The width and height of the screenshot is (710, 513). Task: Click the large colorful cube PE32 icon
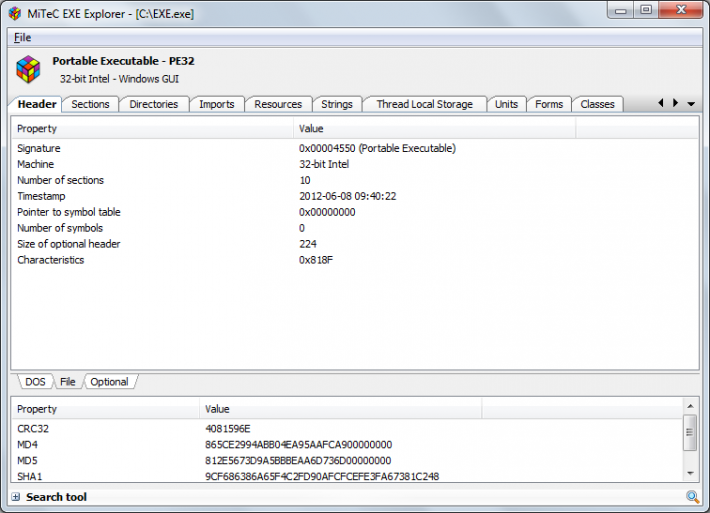[28, 69]
